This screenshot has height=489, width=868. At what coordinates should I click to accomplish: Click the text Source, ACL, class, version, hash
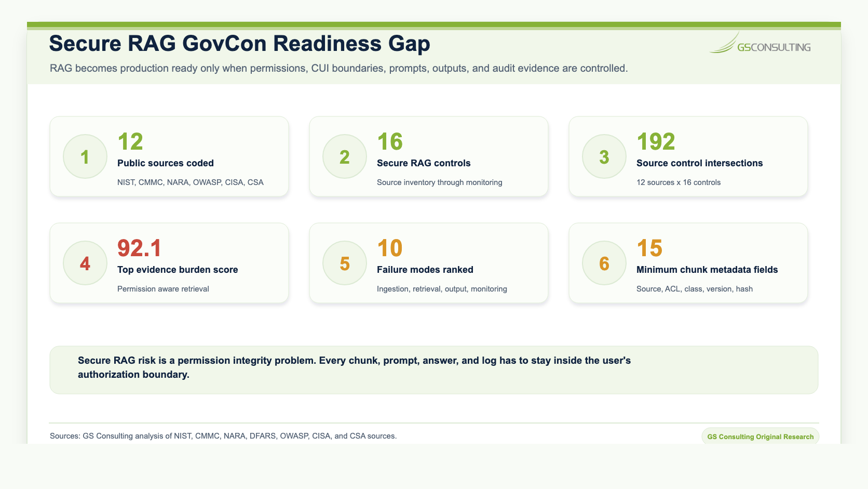click(695, 289)
